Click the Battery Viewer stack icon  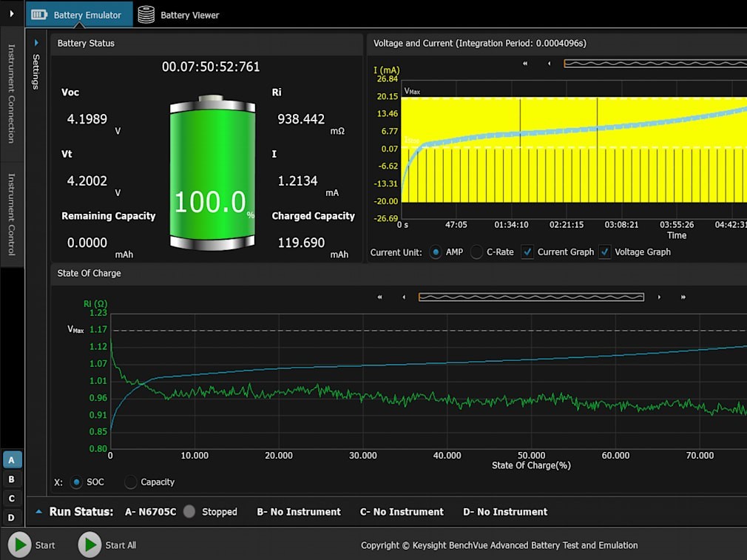(x=146, y=15)
